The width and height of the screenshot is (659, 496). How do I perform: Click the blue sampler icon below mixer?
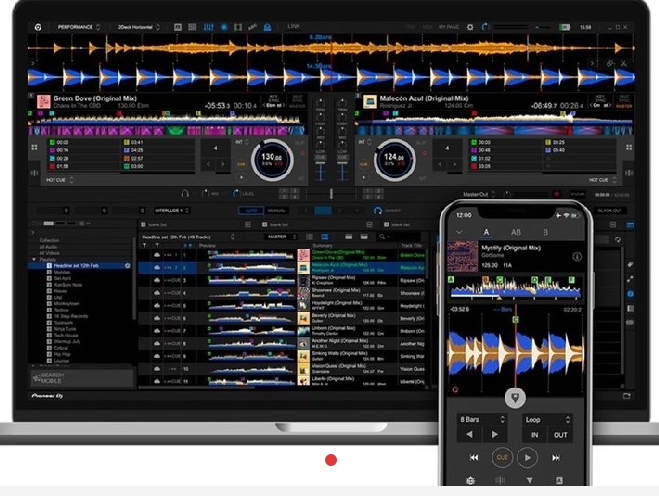pyautogui.click(x=378, y=210)
